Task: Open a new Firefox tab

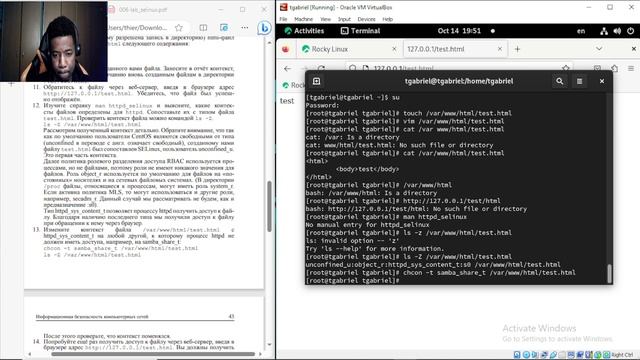Action: [517, 49]
